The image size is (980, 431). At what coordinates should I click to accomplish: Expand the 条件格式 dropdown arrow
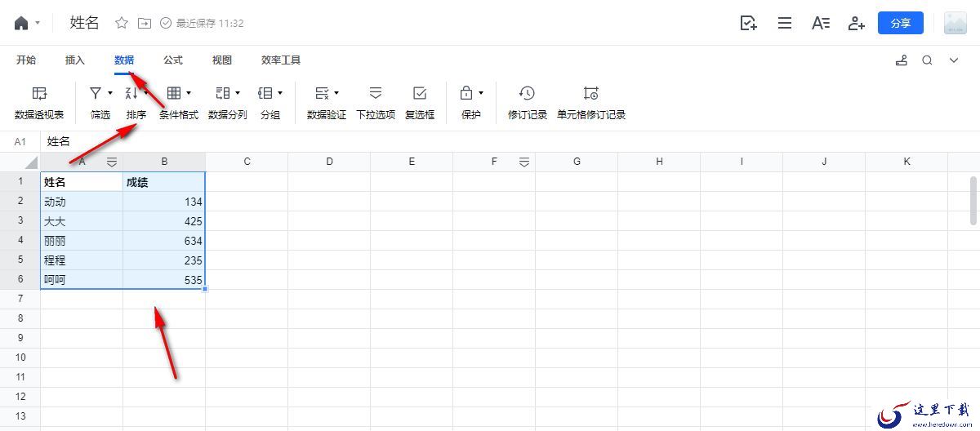click(x=189, y=93)
